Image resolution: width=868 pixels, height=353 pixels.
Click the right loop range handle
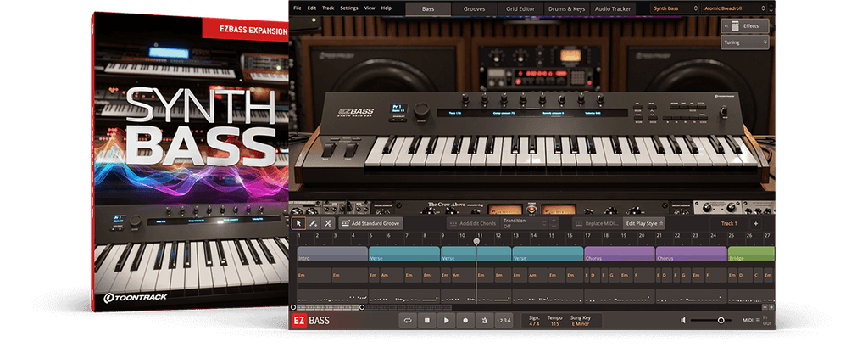[362, 307]
